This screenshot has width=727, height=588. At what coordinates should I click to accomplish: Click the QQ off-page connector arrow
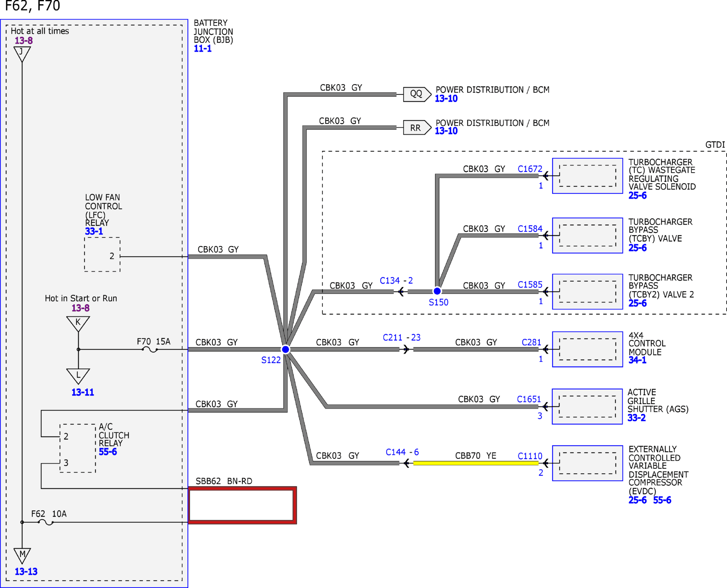417,94
